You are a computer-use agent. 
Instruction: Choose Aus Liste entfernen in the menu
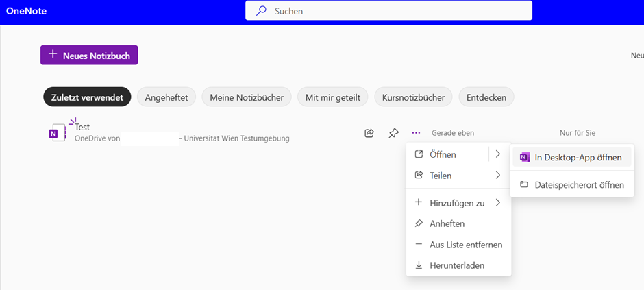tap(465, 245)
